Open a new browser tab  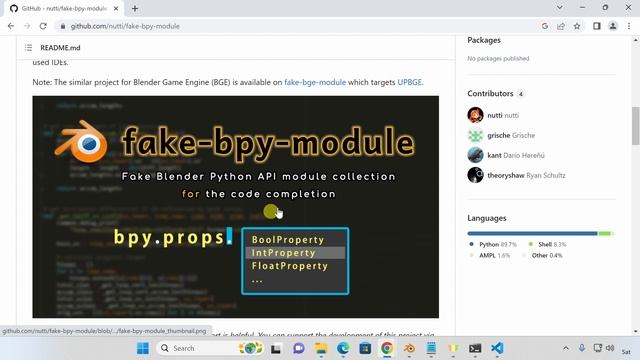135,8
